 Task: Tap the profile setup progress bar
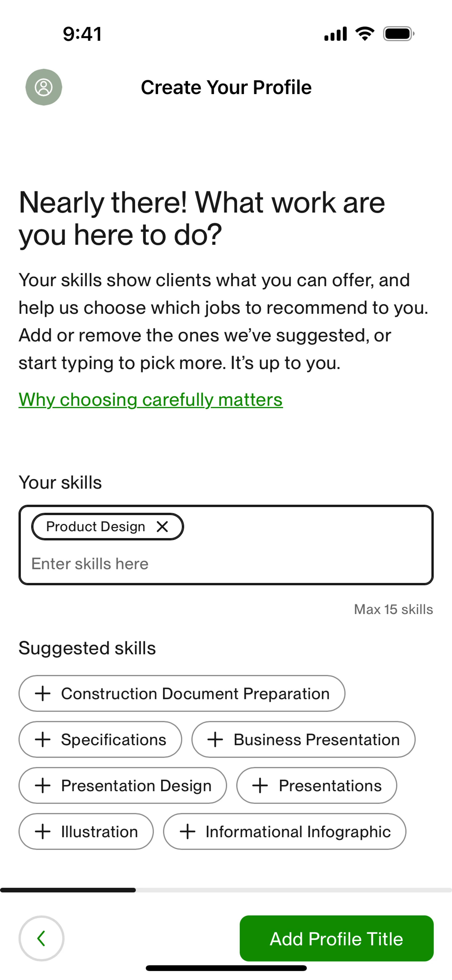point(226,890)
